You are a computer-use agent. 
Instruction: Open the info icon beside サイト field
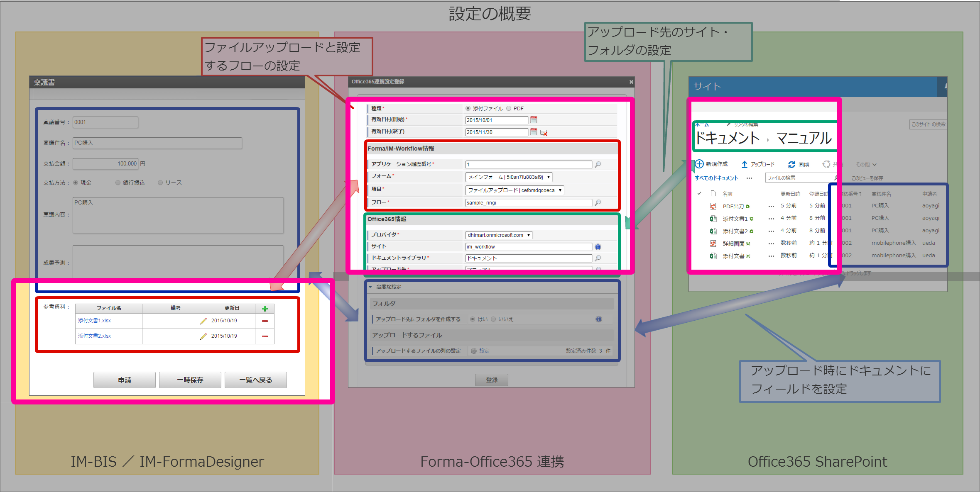(x=598, y=246)
